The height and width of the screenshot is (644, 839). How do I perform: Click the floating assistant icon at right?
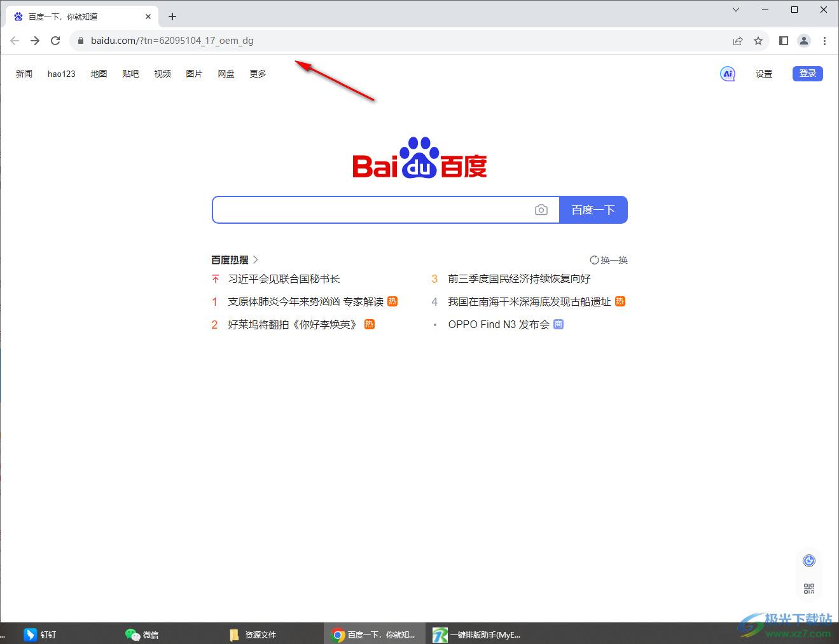tap(809, 561)
